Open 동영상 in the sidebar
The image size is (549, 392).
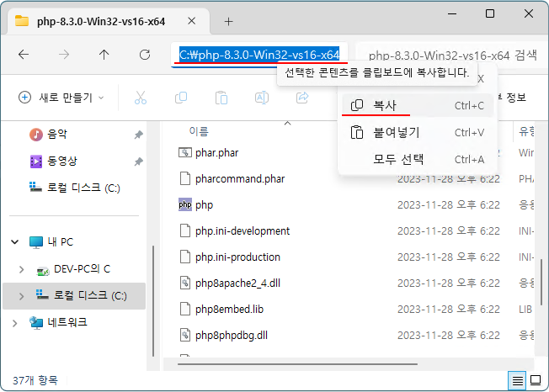[61, 161]
